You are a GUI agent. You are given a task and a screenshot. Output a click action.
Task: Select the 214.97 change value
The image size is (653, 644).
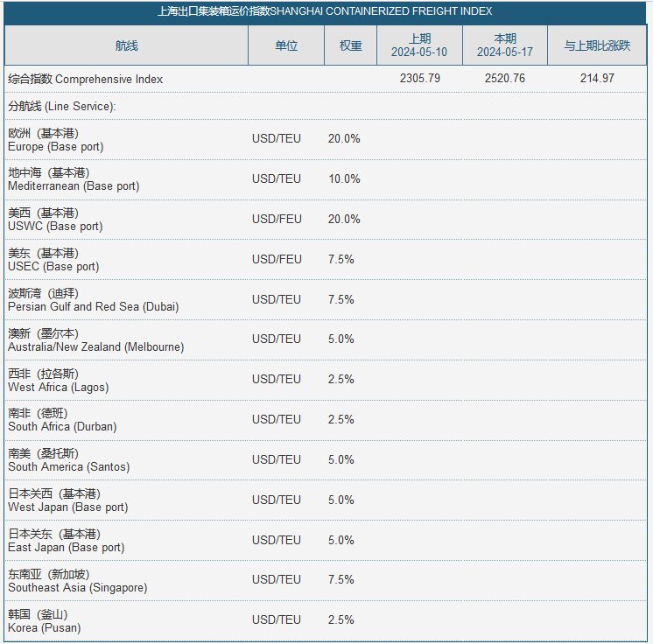(x=597, y=78)
